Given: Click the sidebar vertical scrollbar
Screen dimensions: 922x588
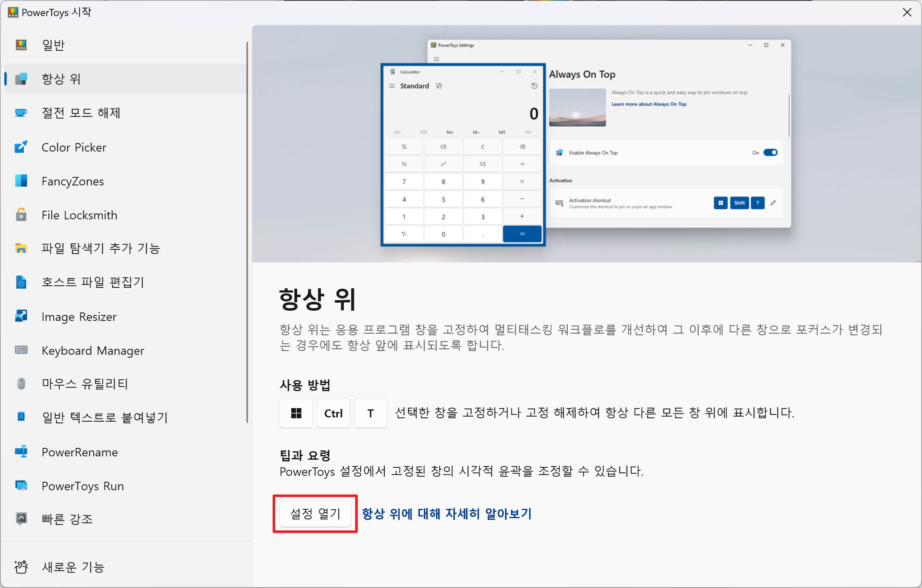Looking at the screenshot, I should (247, 232).
